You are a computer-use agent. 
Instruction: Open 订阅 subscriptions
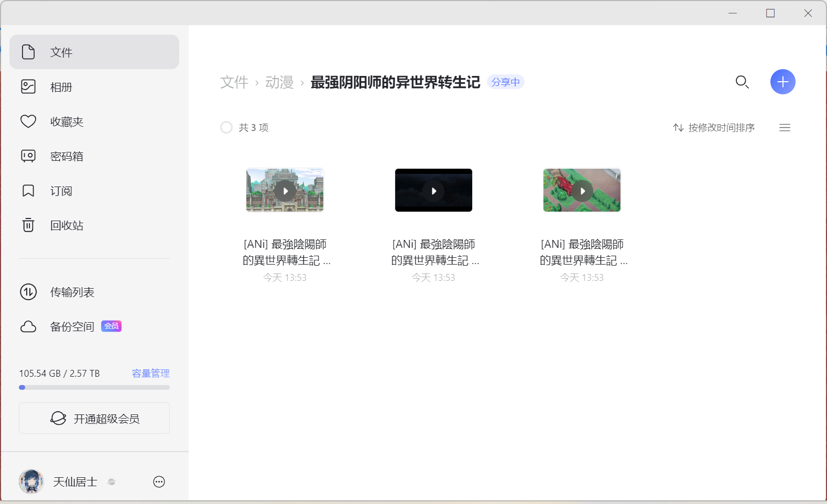tap(94, 190)
